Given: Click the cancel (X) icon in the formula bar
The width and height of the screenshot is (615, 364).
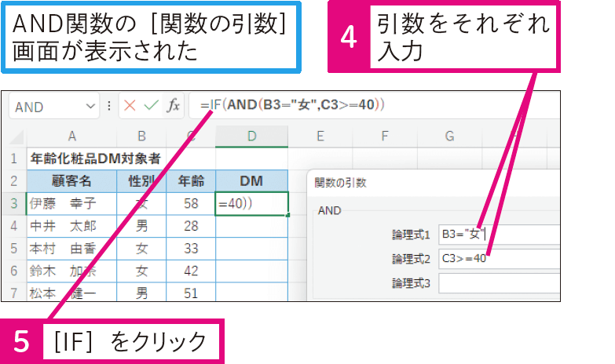Looking at the screenshot, I should pos(130,105).
